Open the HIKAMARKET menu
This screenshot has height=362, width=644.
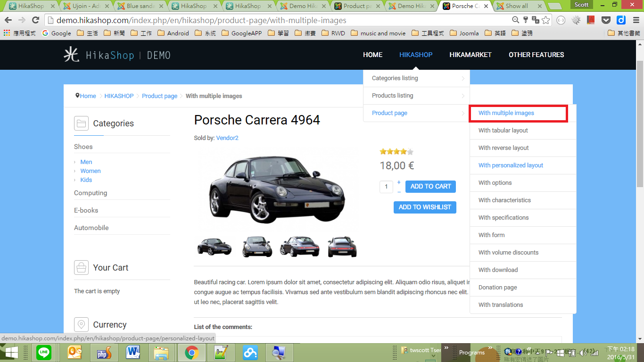470,55
